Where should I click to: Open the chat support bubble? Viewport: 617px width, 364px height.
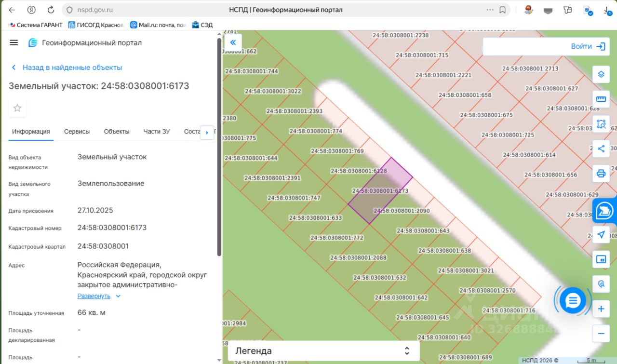572,301
